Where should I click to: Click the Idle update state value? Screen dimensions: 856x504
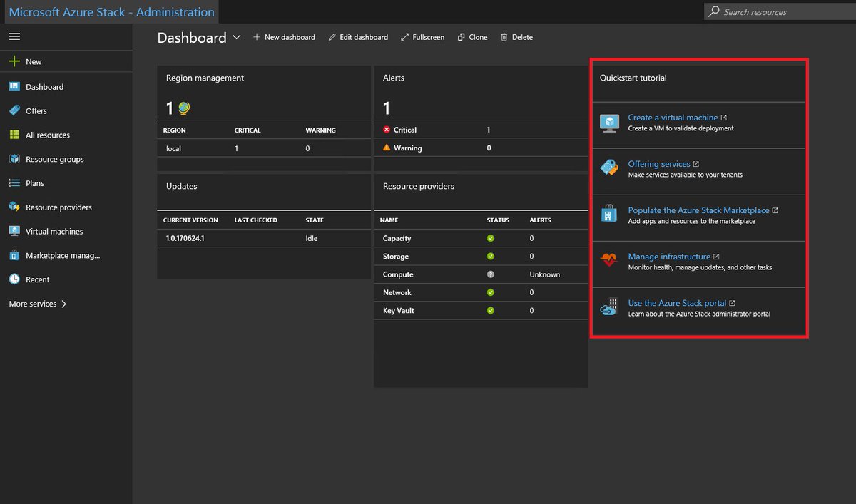click(312, 238)
